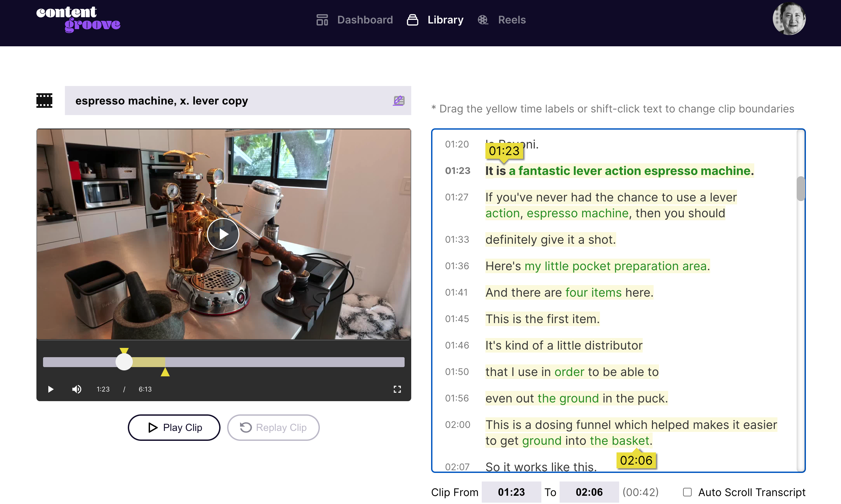
Task: Open the user profile avatar
Action: pos(789,19)
